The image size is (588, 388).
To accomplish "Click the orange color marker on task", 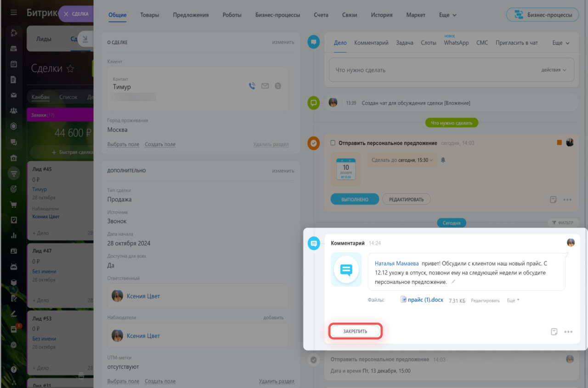I will 559,143.
